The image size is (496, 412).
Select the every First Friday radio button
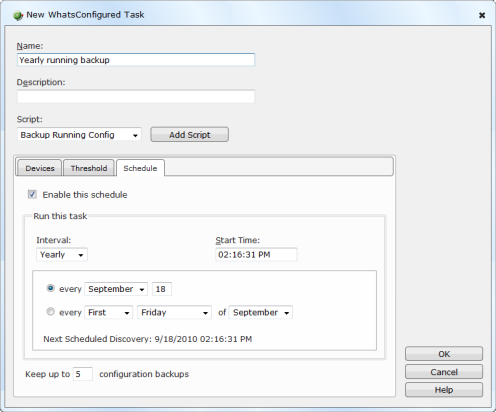[x=50, y=312]
